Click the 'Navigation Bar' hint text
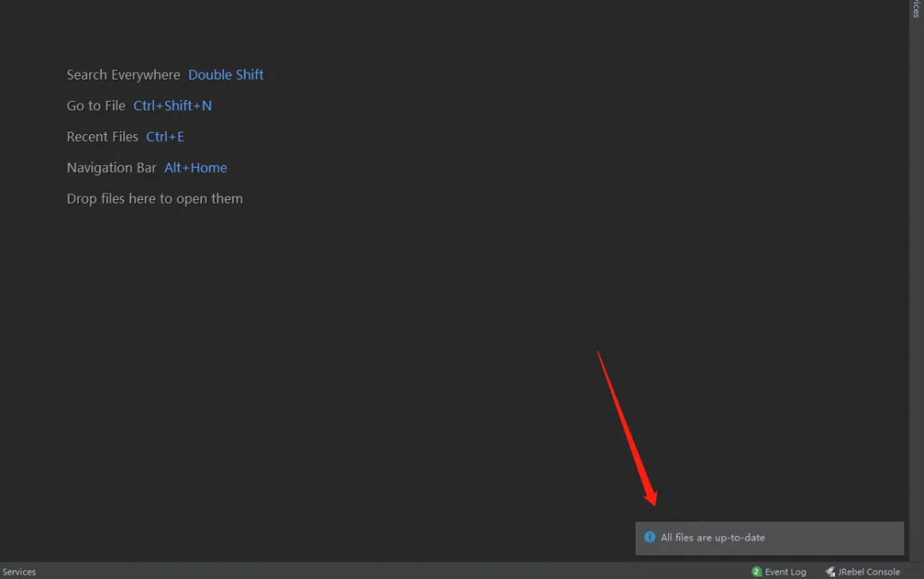This screenshot has height=579, width=924. [111, 168]
